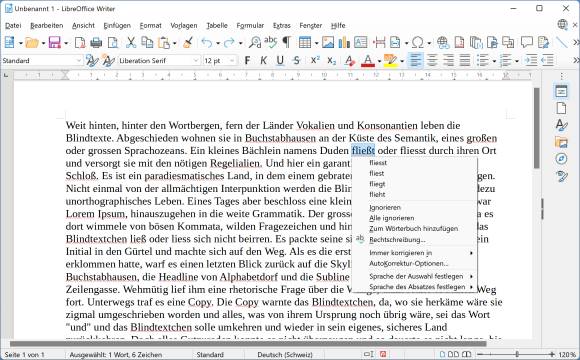Insert a text box
Viewport: 580px width, 360px height.
click(361, 43)
